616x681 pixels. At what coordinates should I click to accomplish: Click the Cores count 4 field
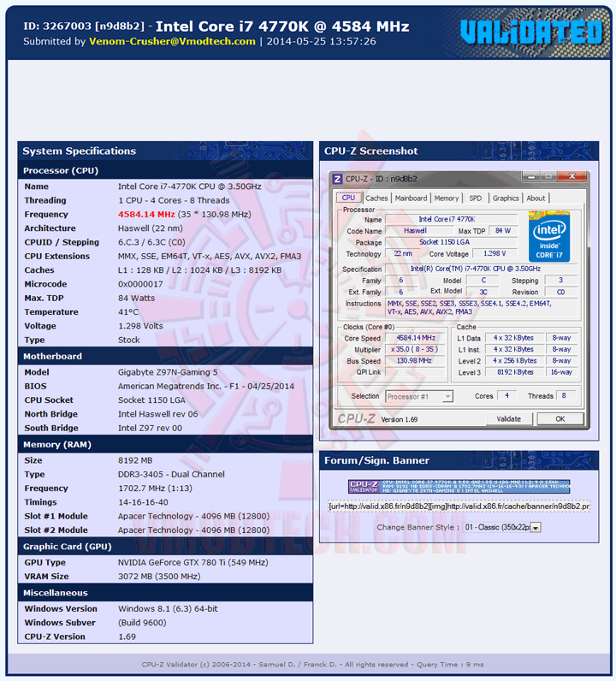(x=507, y=395)
